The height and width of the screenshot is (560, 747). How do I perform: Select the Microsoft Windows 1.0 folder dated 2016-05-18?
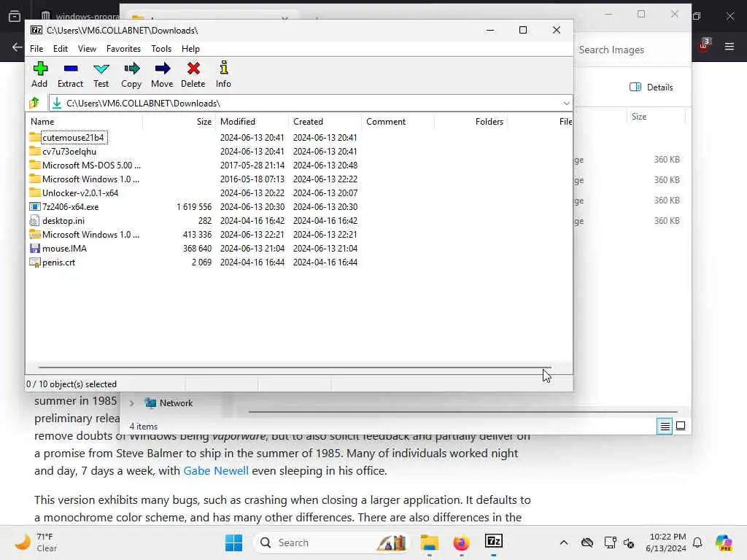point(90,179)
